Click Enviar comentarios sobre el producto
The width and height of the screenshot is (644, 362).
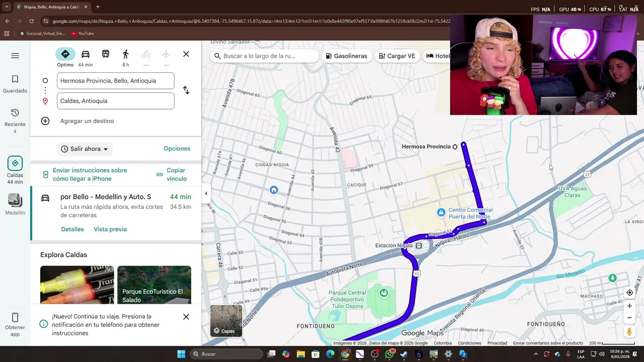(x=548, y=343)
